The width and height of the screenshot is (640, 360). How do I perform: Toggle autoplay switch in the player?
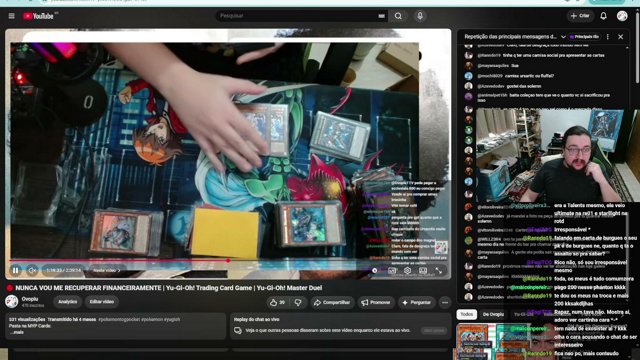(375, 270)
